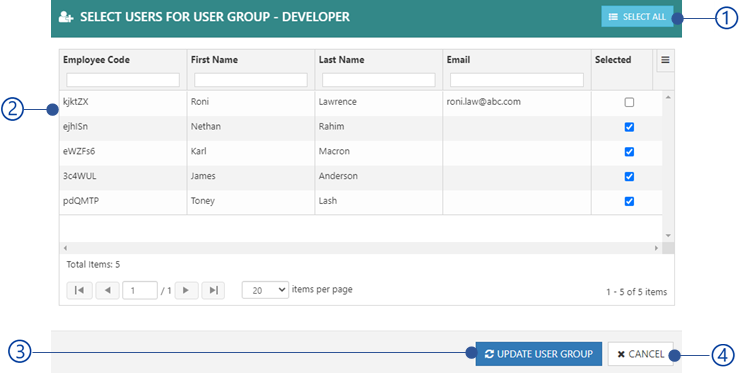The height and width of the screenshot is (373, 741).
Task: Click the last name Macron cell
Action: (x=379, y=152)
